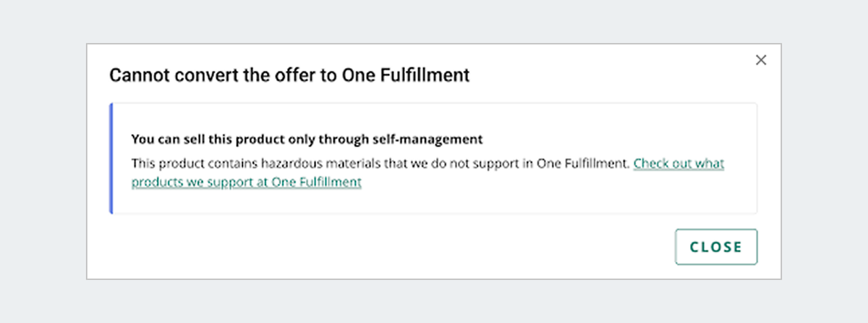Screen dimensions: 868x323
Task: Click the X icon in the dialog corner
Action: click(x=760, y=60)
